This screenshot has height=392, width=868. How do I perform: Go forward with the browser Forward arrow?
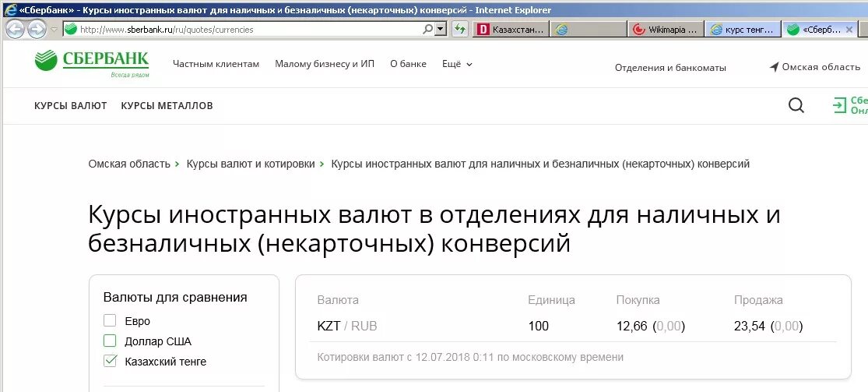click(37, 30)
